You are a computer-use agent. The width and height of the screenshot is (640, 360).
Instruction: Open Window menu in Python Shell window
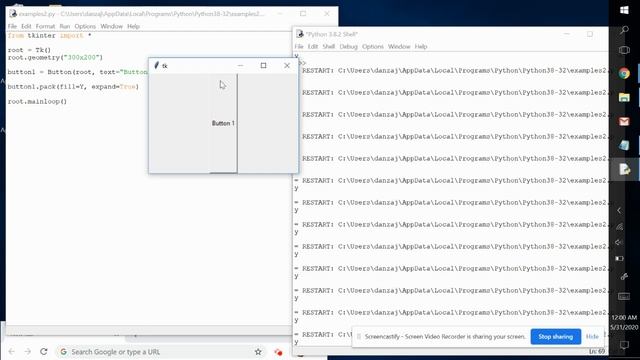(399, 47)
